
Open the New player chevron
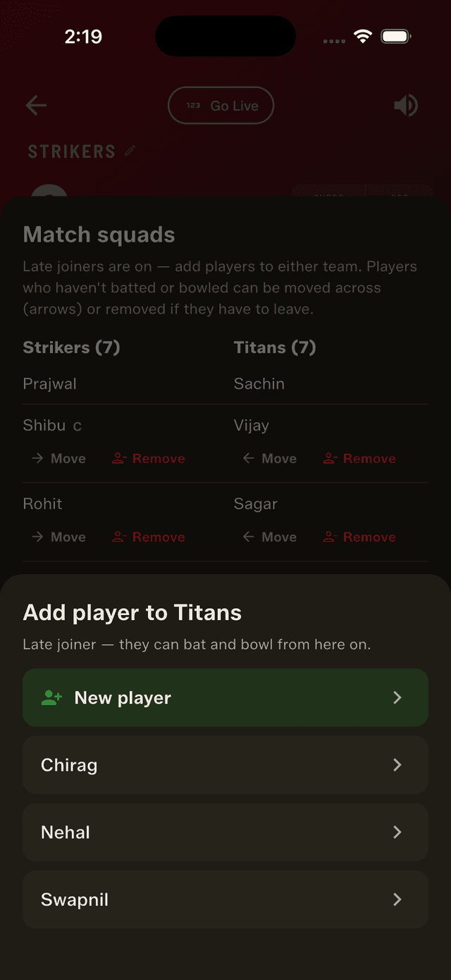(x=397, y=697)
